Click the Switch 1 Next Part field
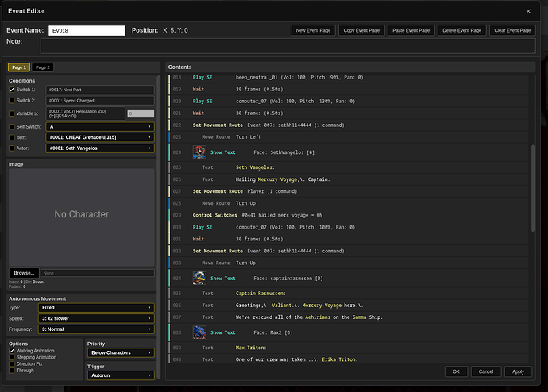 click(100, 90)
